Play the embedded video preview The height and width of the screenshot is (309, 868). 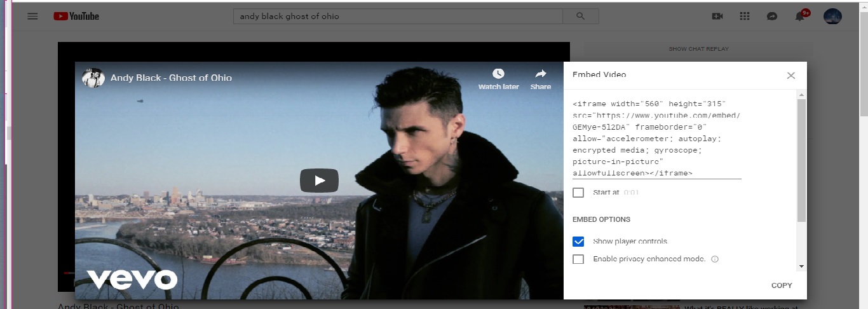click(319, 181)
